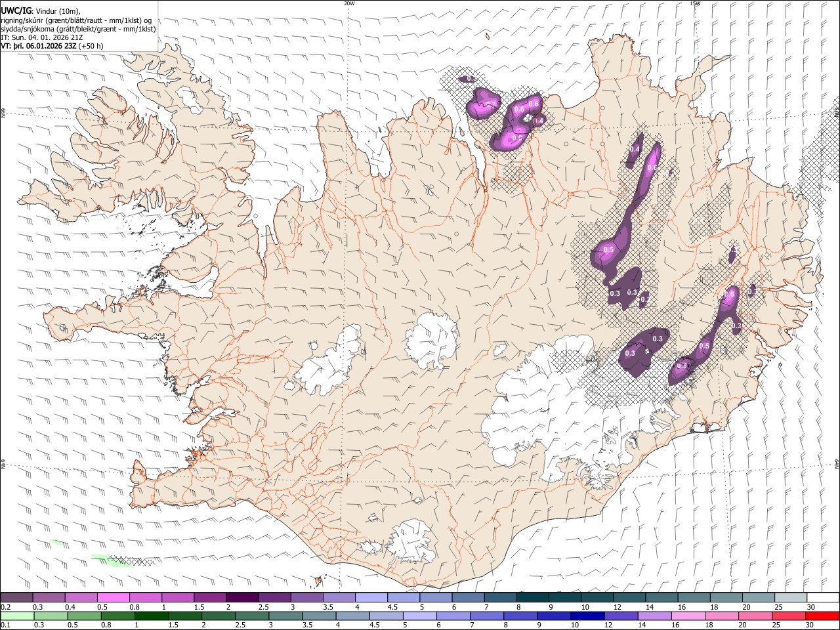The image size is (840, 630).
Task: Pick the bright pink 0.5 swatch in the snow scale
Action: click(x=114, y=597)
